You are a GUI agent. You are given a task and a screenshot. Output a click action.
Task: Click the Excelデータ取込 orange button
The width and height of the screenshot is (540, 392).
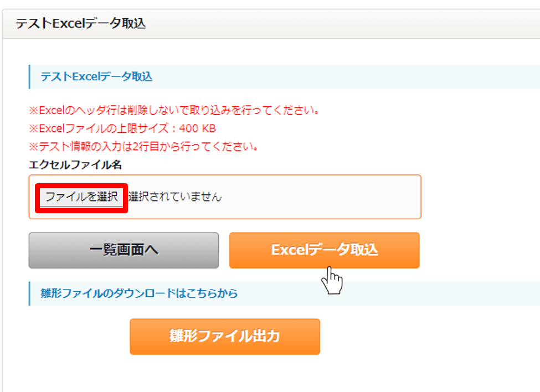pyautogui.click(x=325, y=250)
